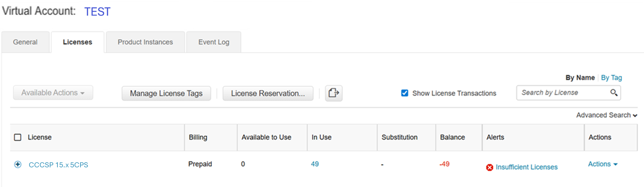Screen dimensions: 644x187
Task: Check the select-all License header checkbox
Action: (x=18, y=137)
